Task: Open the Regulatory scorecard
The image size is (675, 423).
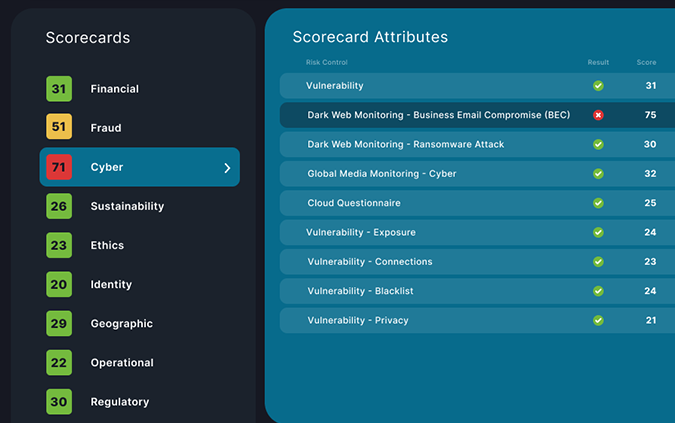Action: (x=119, y=402)
